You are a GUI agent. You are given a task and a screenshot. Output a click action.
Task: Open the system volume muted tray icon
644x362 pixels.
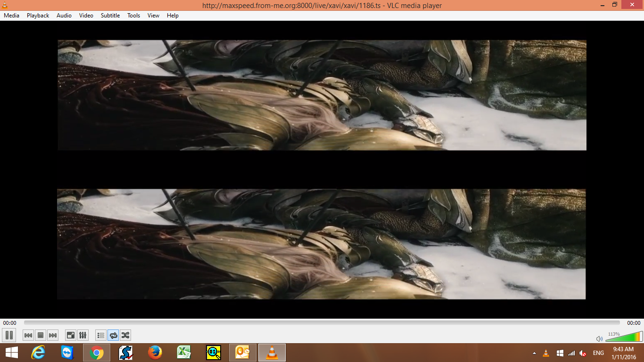pos(583,353)
